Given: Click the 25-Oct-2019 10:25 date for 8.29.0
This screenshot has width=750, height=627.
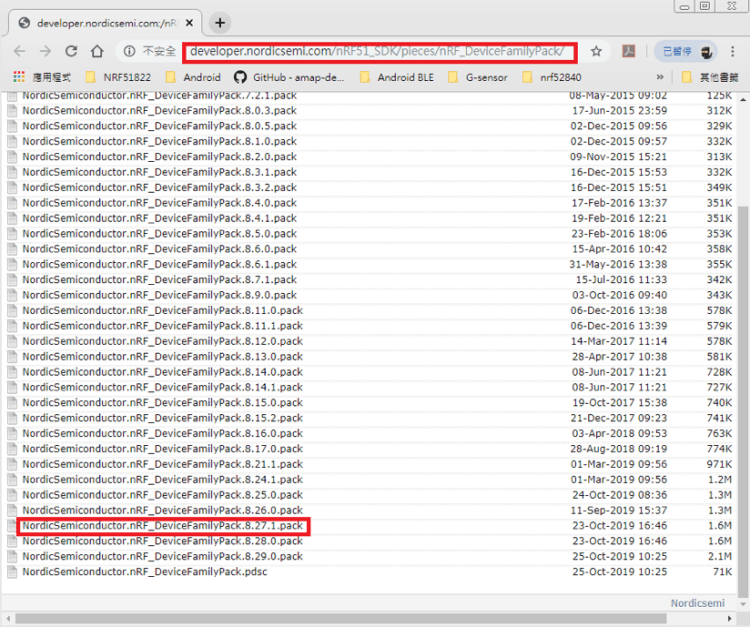Looking at the screenshot, I should tap(619, 556).
